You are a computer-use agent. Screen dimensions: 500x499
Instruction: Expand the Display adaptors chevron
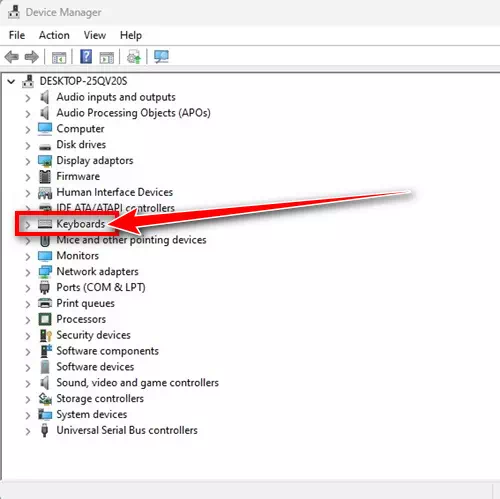tap(28, 161)
